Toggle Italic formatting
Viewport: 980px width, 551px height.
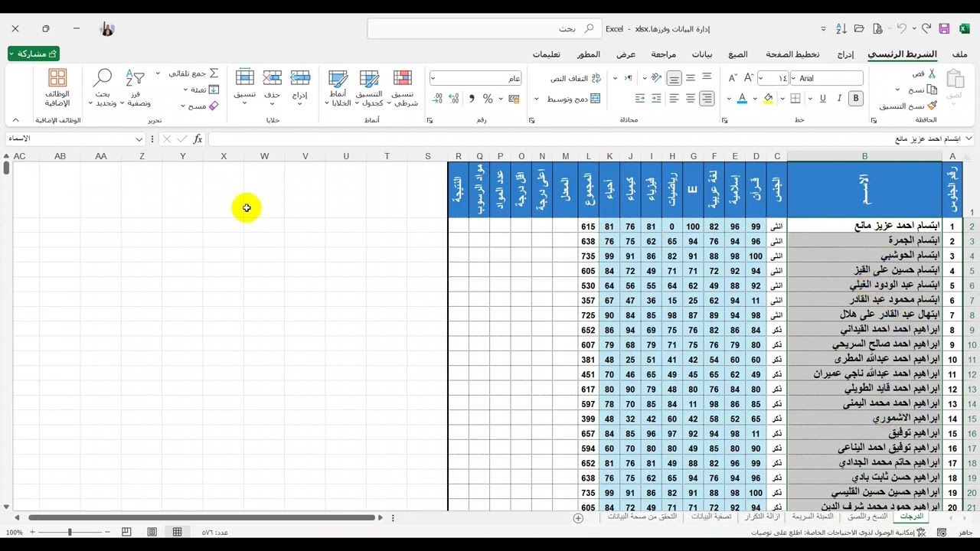839,98
